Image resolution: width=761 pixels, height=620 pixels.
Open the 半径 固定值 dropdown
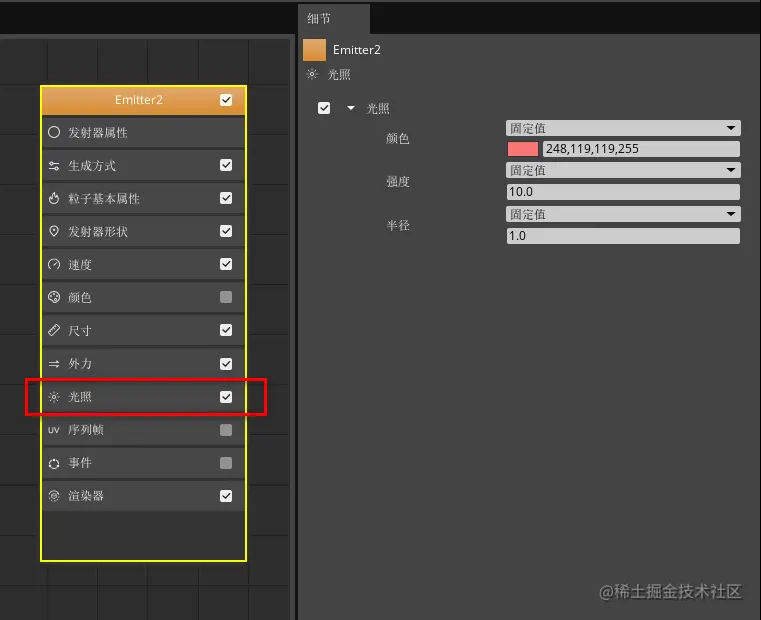(623, 214)
